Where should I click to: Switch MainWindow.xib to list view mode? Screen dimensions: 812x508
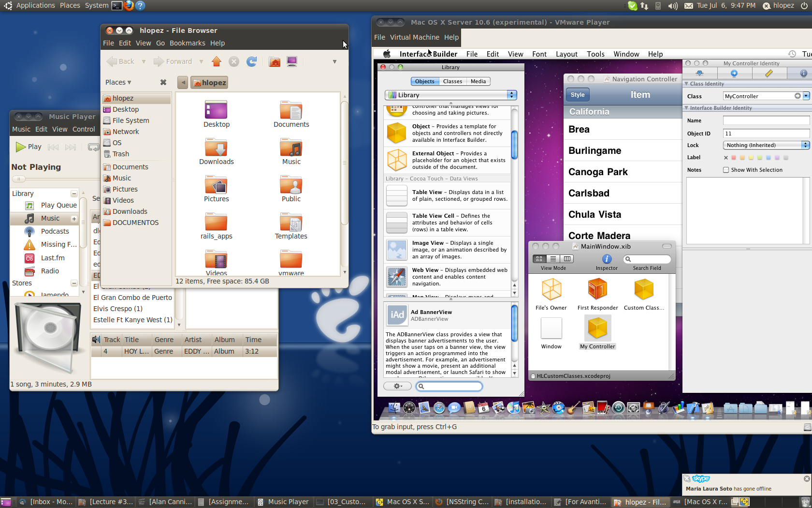[x=553, y=259]
